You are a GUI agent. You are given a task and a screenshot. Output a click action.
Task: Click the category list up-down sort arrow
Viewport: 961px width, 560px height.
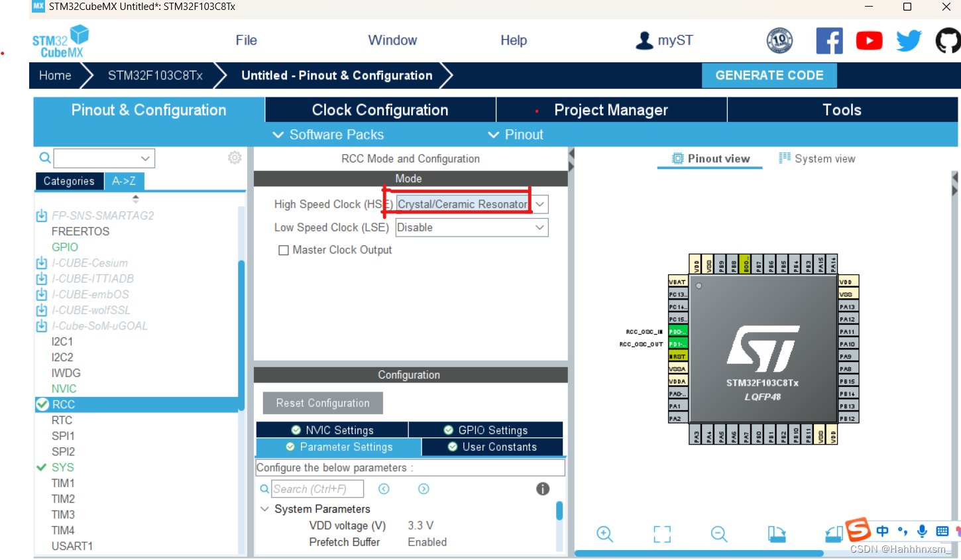(136, 198)
